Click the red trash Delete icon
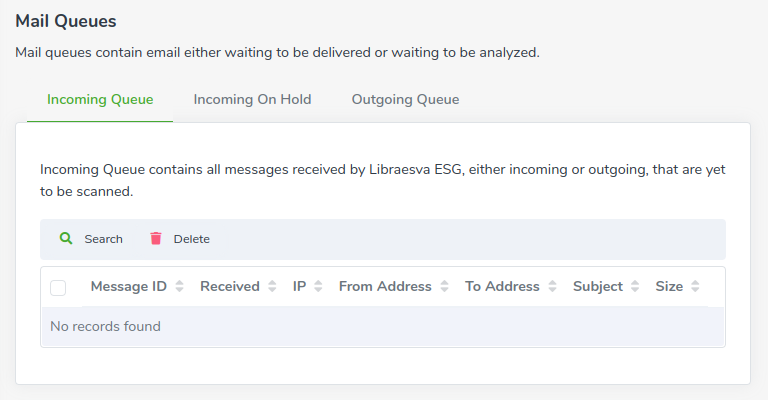768x400 pixels. [156, 238]
